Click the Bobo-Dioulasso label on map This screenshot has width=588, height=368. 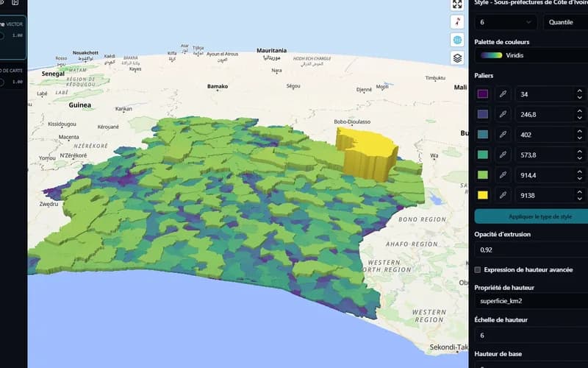[x=352, y=121]
